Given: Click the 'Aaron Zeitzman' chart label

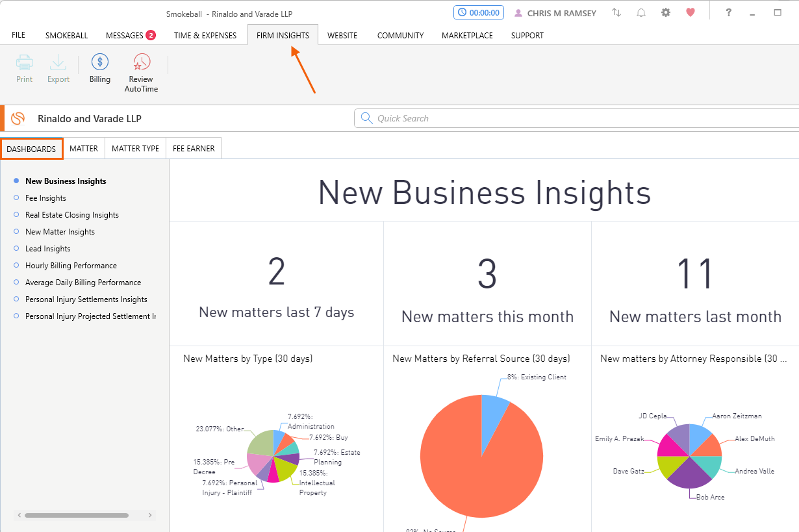Looking at the screenshot, I should pos(737,416).
